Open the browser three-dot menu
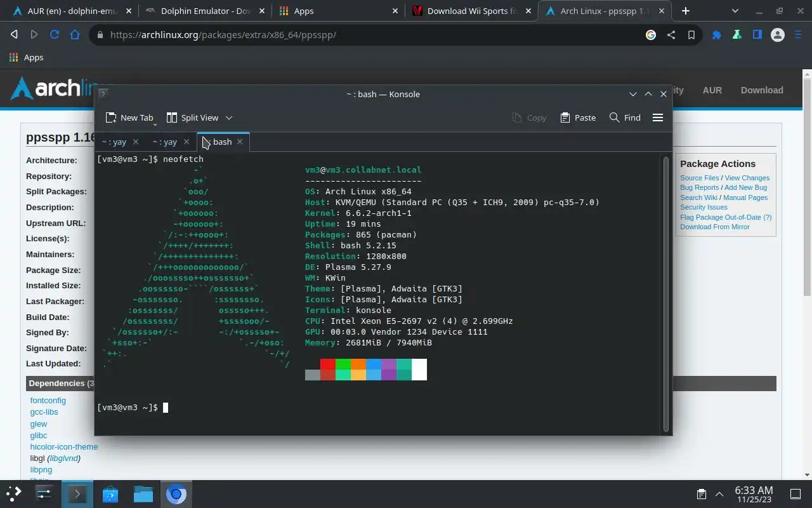This screenshot has height=508, width=812. tap(798, 35)
